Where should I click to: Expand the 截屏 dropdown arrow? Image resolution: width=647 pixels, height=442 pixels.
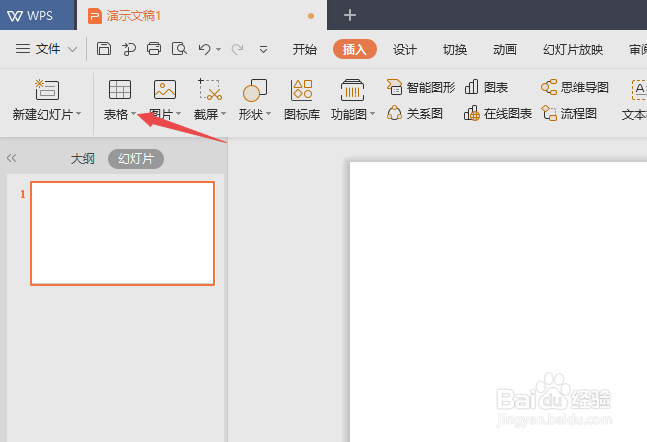tap(224, 113)
